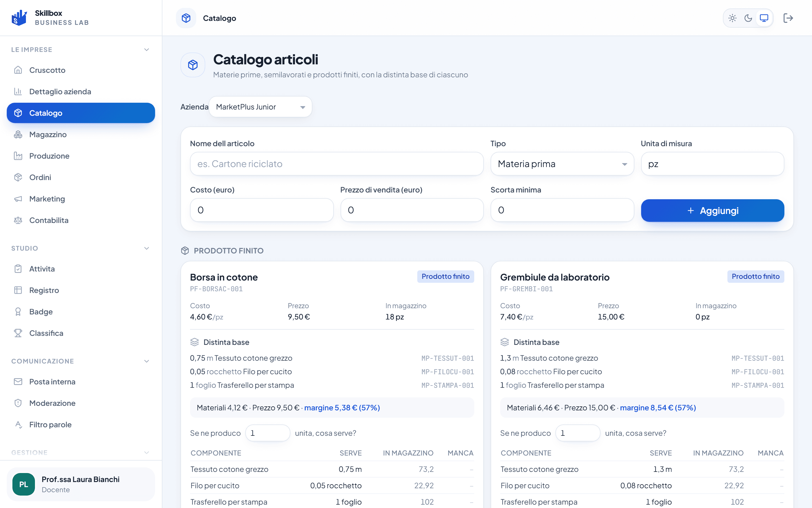Click the cube icon next to Catalogo articoli heading

(x=193, y=65)
